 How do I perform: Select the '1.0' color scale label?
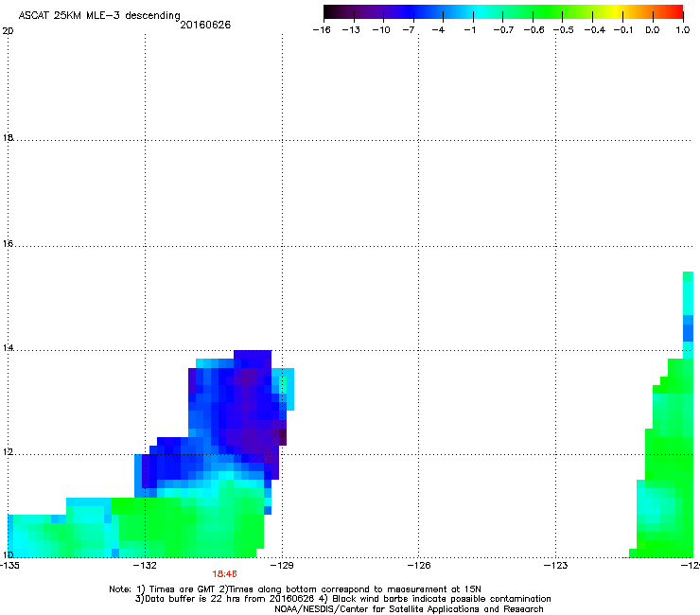point(683,30)
